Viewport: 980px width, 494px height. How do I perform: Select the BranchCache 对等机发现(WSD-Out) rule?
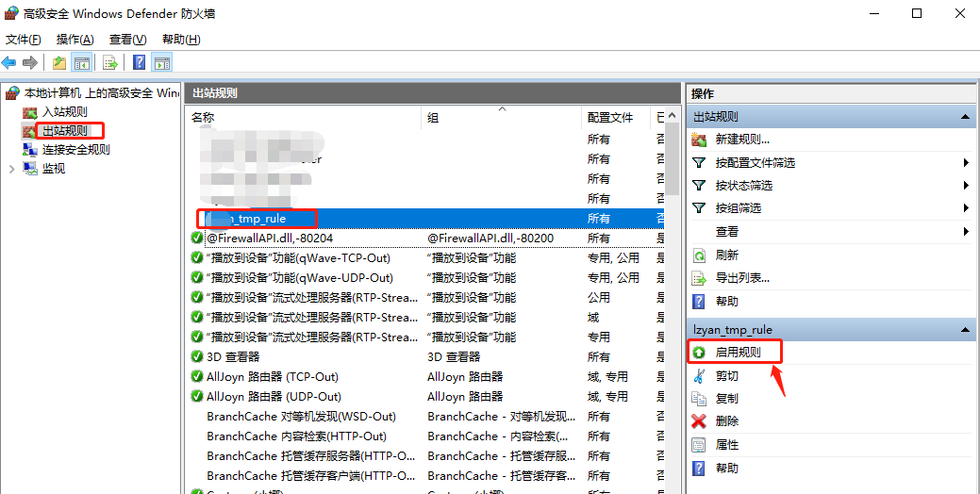[425, 416]
